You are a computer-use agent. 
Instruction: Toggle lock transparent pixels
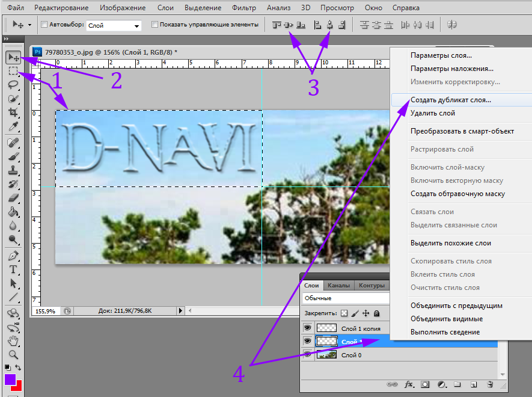pos(344,313)
